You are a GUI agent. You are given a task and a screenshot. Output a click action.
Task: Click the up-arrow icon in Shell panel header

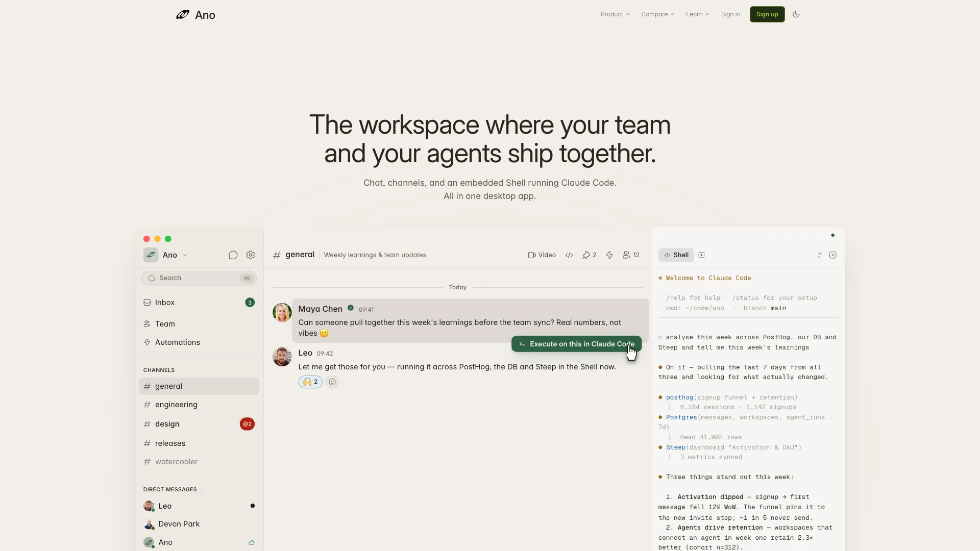tap(820, 255)
